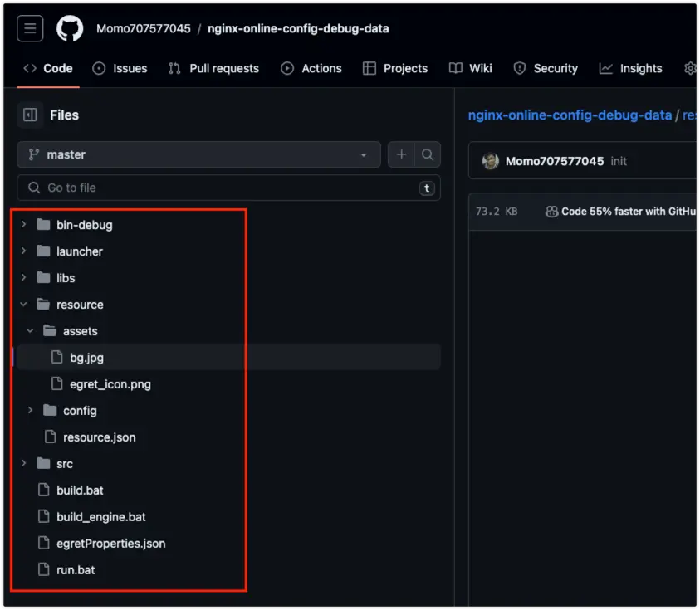The height and width of the screenshot is (610, 700).
Task: Click the GitHub logo icon
Action: tap(70, 28)
